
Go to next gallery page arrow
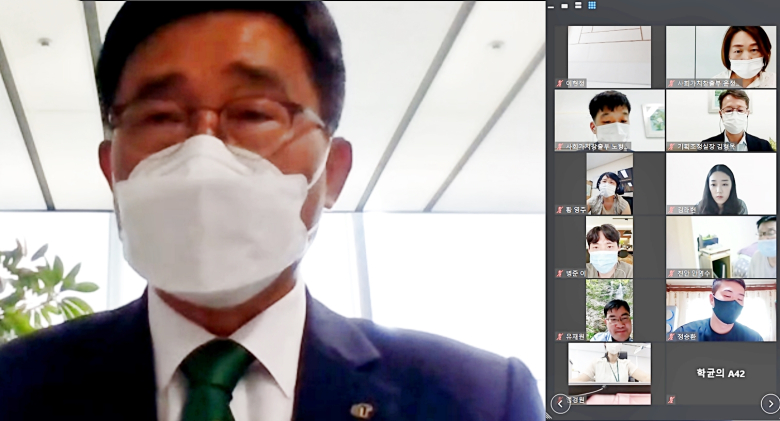pyautogui.click(x=770, y=404)
